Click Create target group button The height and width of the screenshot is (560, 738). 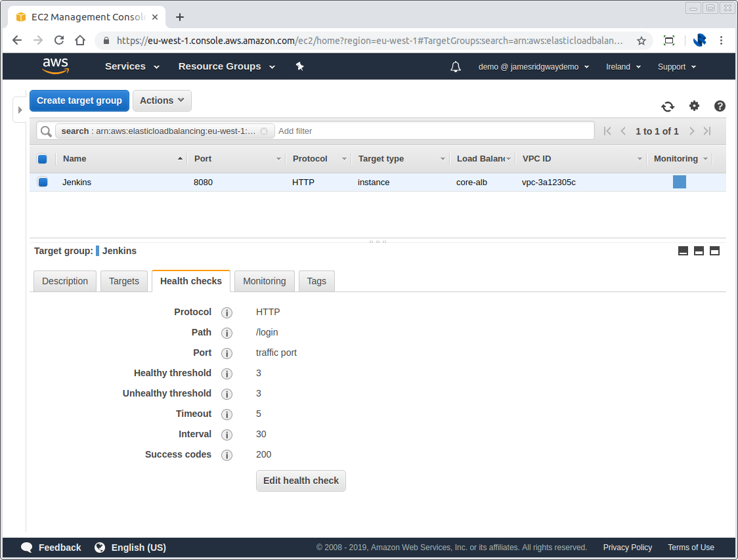(79, 100)
